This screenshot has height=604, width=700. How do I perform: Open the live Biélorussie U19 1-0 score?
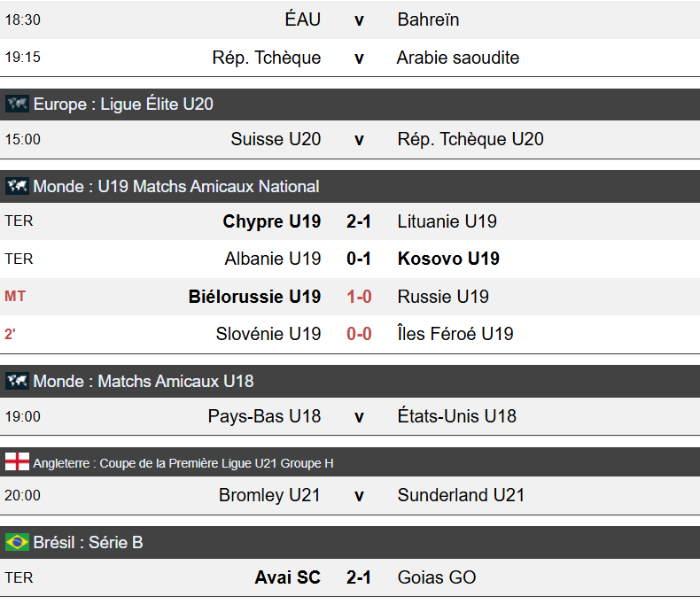pos(359,297)
